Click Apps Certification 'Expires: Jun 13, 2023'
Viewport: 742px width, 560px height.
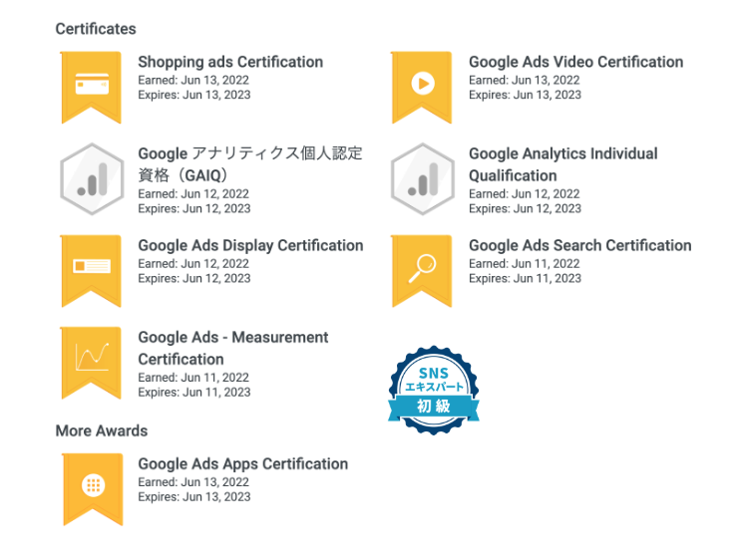(194, 497)
